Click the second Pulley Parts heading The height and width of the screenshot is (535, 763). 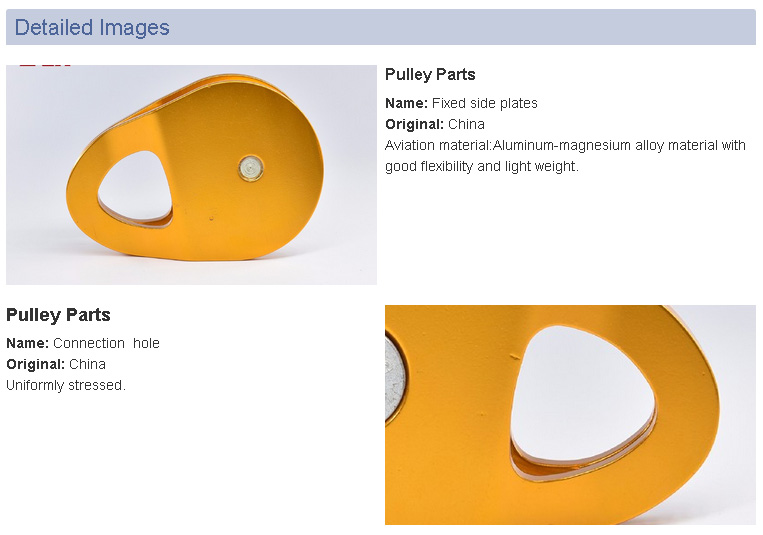[x=58, y=315]
